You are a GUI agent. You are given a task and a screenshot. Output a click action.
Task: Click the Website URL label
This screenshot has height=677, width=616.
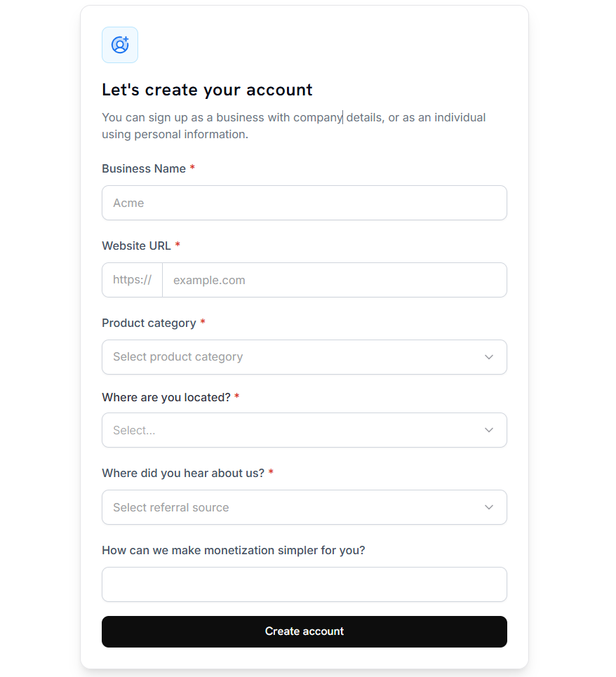click(x=136, y=246)
